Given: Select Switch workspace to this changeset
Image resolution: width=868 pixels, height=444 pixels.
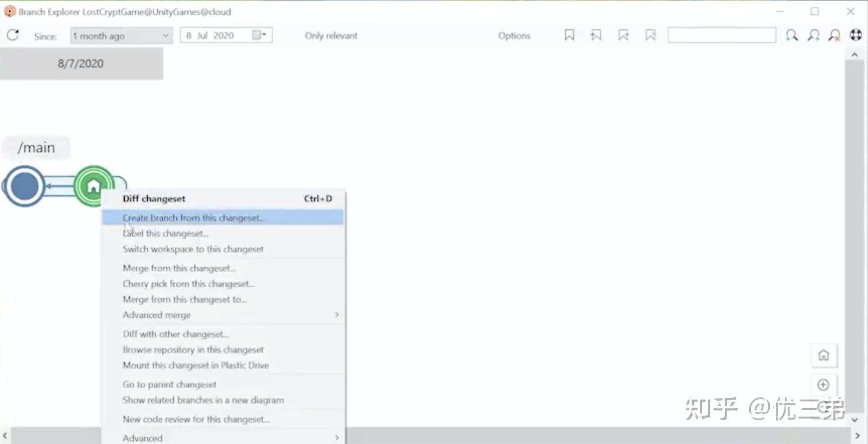Looking at the screenshot, I should [193, 249].
